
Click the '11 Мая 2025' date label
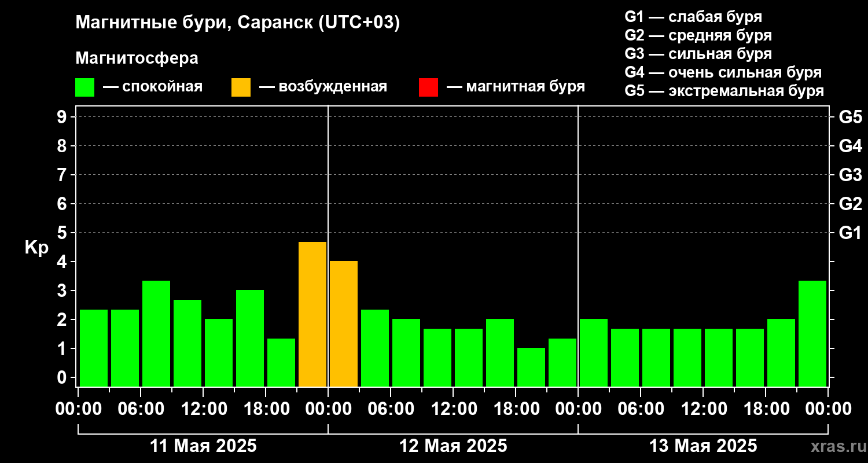(203, 446)
